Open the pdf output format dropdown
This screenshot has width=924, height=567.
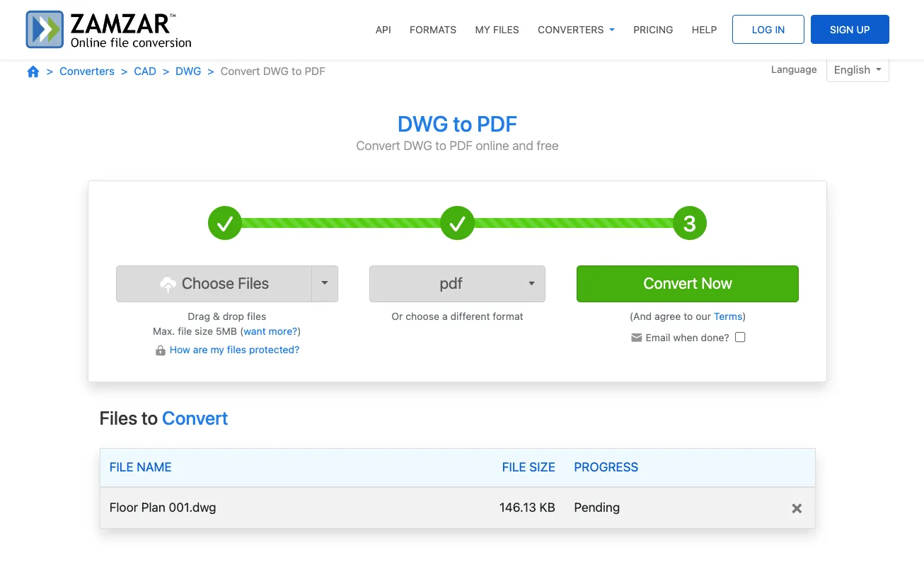pos(457,284)
